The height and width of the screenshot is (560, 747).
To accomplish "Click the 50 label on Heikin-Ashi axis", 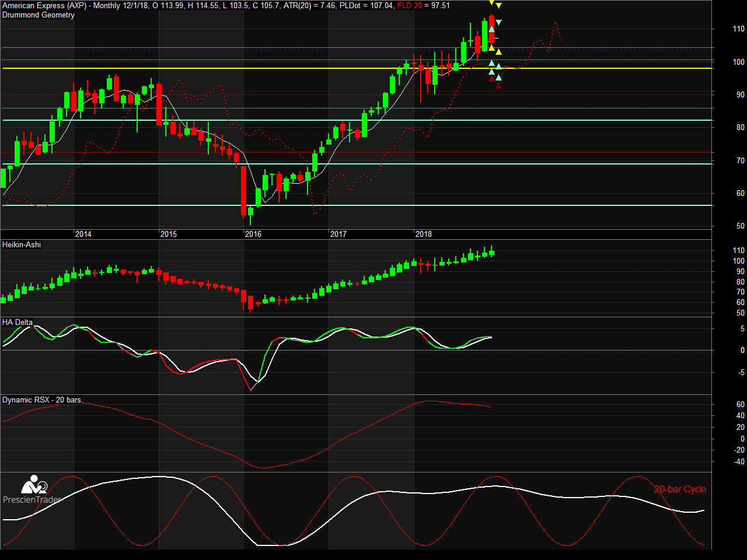I will [740, 313].
